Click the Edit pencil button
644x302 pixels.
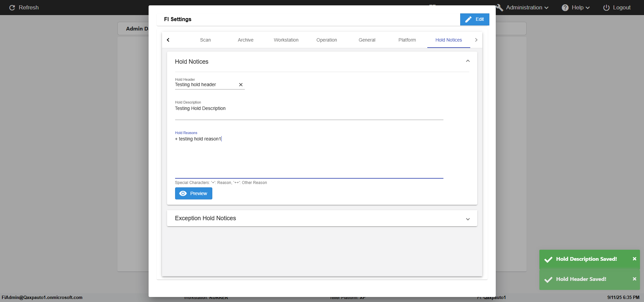[x=474, y=19]
